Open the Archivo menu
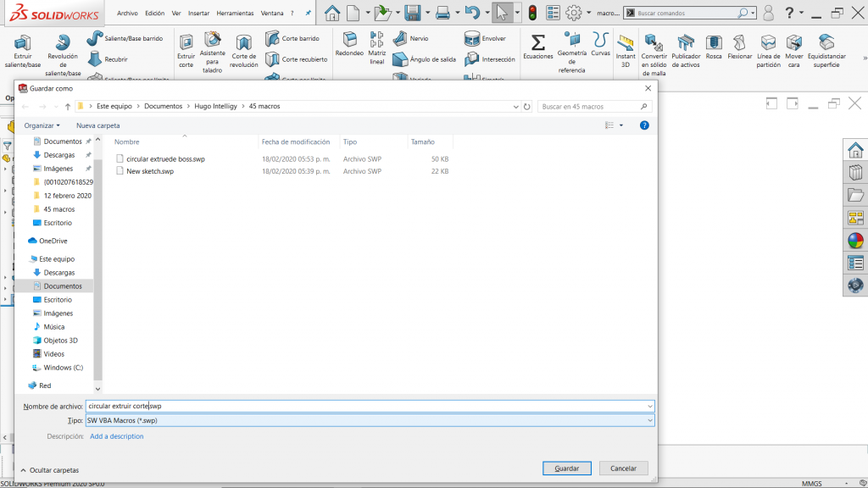The image size is (868, 488). (x=127, y=13)
